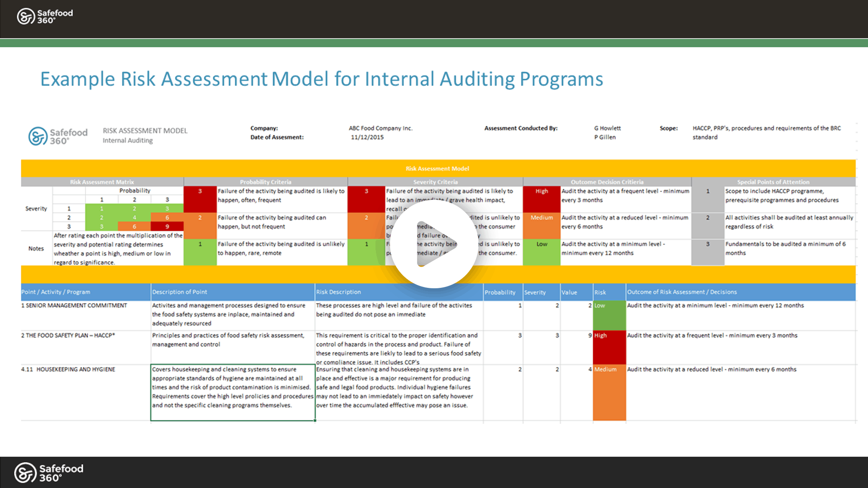This screenshot has width=868, height=488.
Task: Select the Senior Management Commitment row
Action: pyautogui.click(x=74, y=305)
